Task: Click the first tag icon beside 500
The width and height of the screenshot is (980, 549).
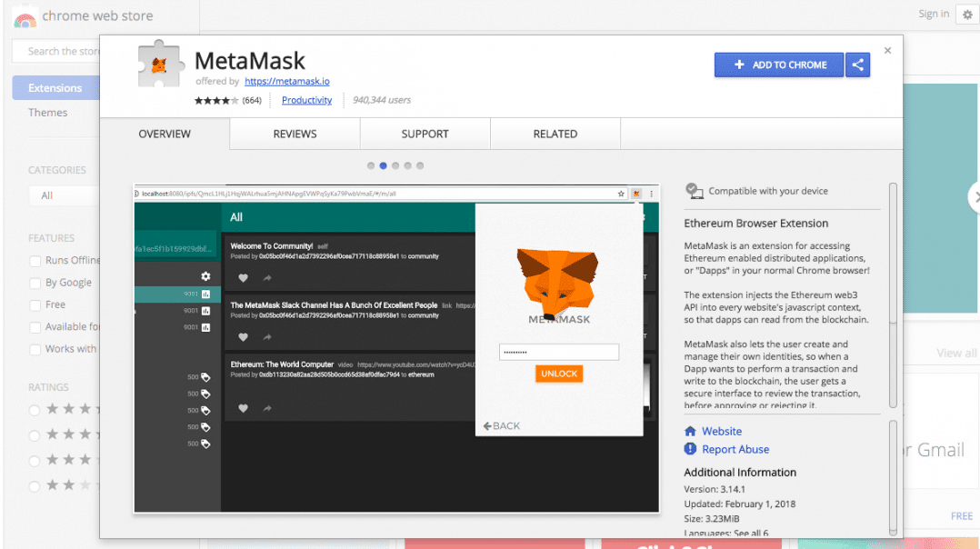Action: click(x=205, y=377)
